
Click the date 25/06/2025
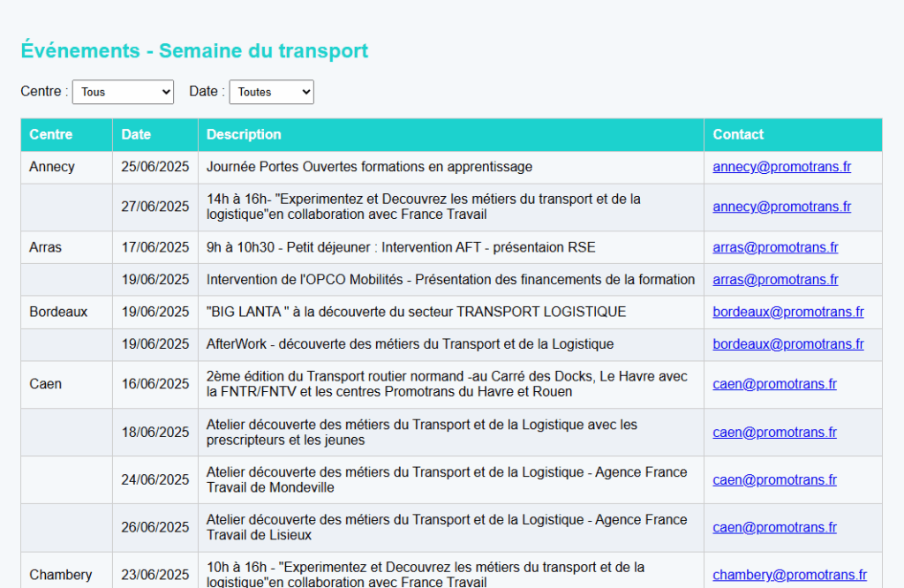(155, 167)
